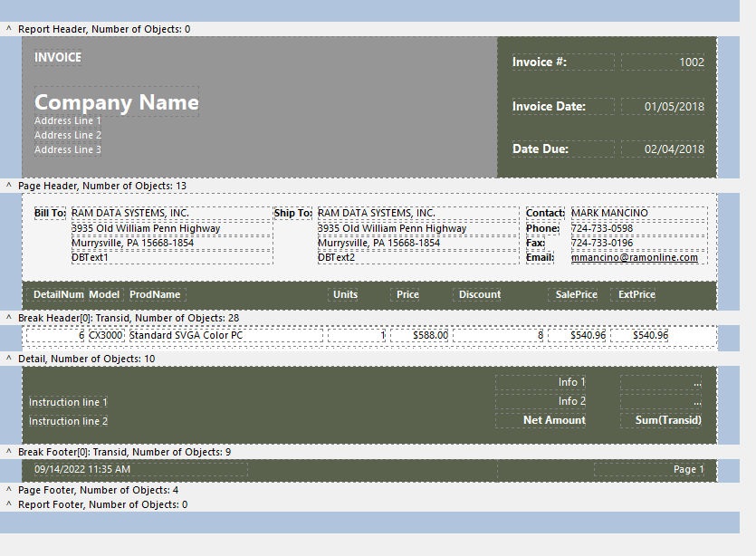
Task: Collapse the Break Footer Transid band
Action: [x=9, y=452]
